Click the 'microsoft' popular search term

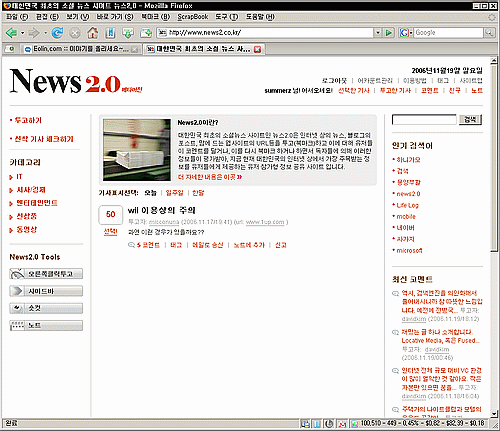coord(409,250)
